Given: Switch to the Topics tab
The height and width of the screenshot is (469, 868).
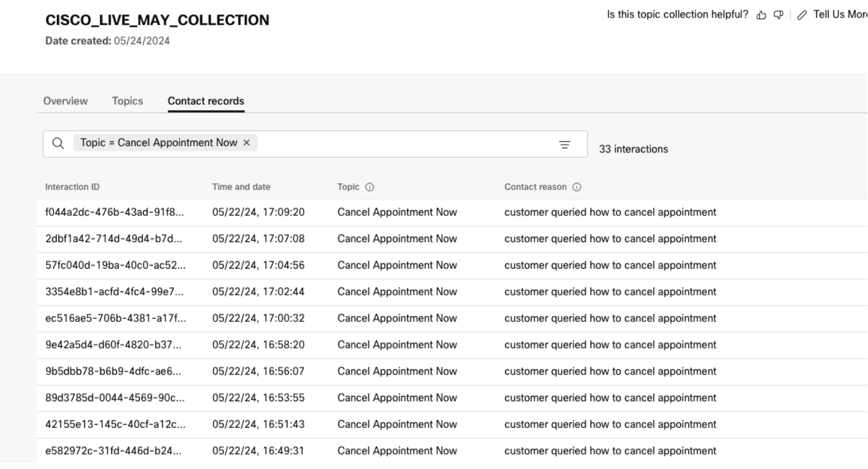Looking at the screenshot, I should point(127,101).
